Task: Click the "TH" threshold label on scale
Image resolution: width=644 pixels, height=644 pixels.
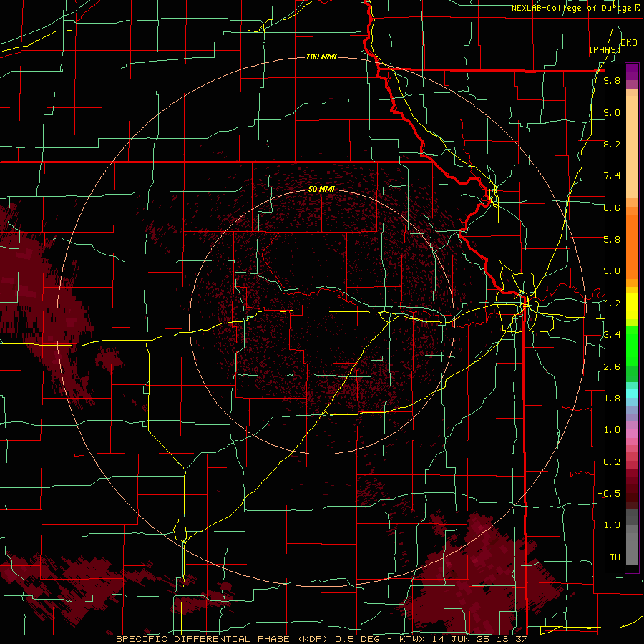Action: click(615, 557)
